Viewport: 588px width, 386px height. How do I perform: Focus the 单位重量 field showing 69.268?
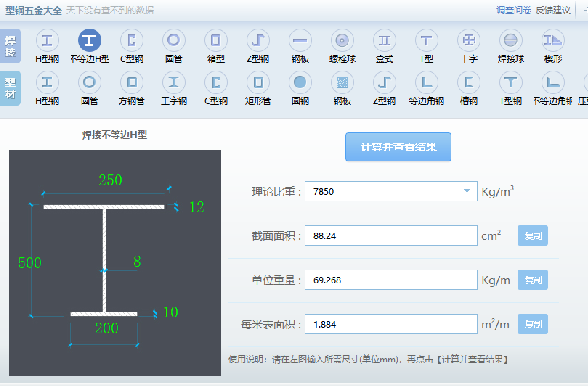pos(391,280)
